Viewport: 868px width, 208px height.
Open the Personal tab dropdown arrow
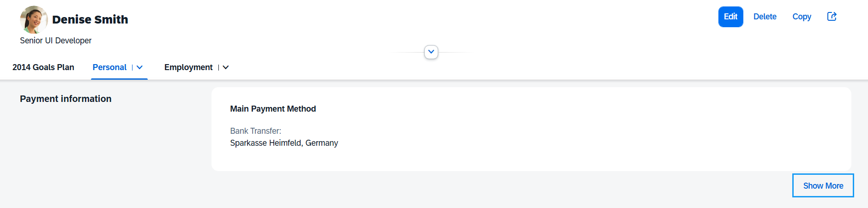tap(139, 67)
